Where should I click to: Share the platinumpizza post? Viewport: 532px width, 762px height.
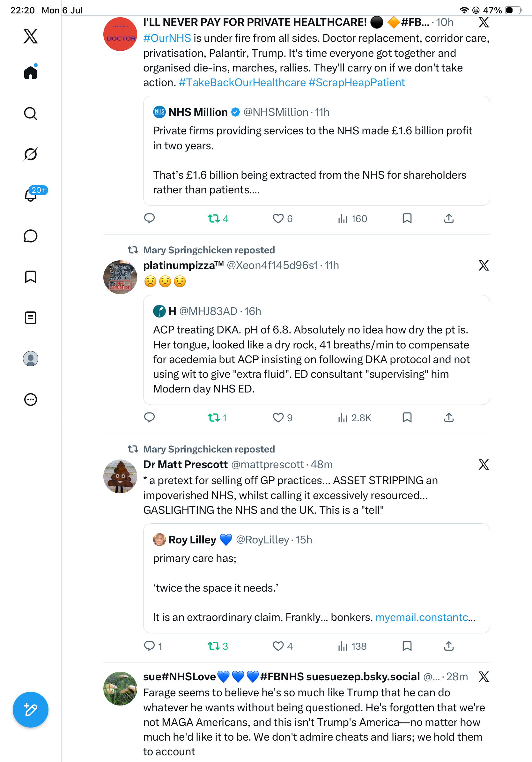449,417
